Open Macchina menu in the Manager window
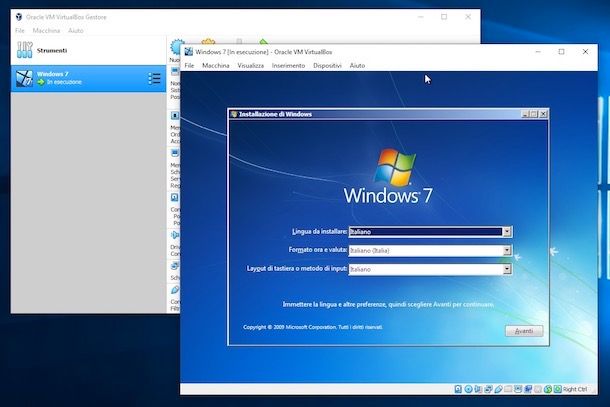This screenshot has width=610, height=407. click(x=46, y=30)
